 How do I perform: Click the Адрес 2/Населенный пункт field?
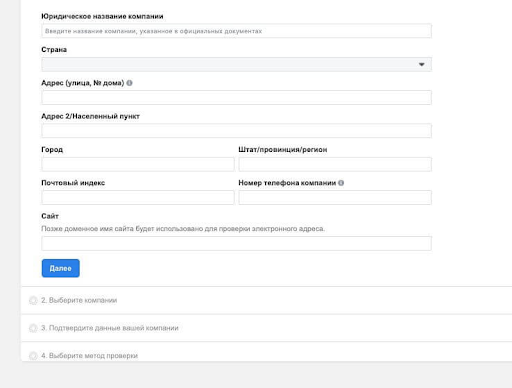pos(236,131)
